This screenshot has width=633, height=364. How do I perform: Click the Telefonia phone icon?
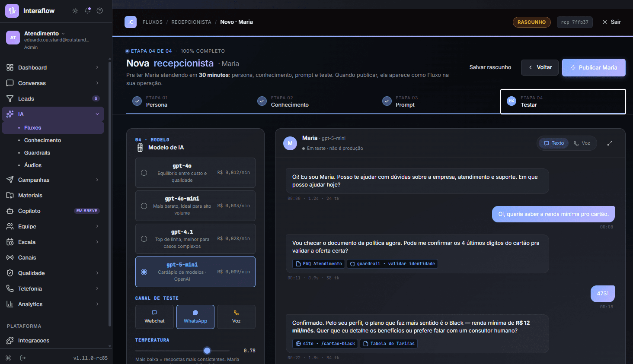(10, 288)
